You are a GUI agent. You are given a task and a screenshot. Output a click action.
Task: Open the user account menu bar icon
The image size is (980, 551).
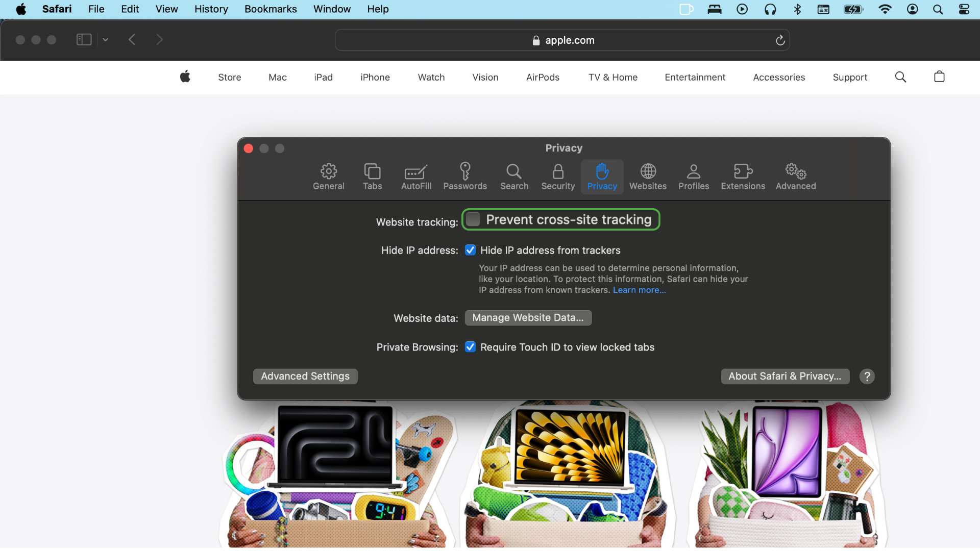(912, 9)
